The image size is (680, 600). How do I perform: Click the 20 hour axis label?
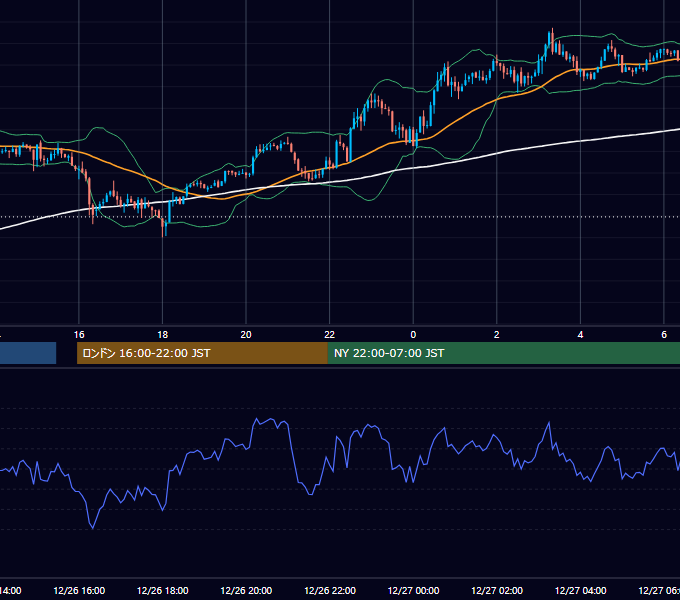(x=246, y=335)
